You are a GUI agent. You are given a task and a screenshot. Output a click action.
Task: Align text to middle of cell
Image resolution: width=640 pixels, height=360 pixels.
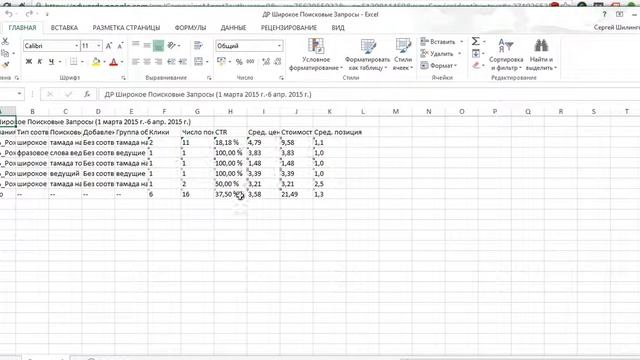(x=147, y=45)
